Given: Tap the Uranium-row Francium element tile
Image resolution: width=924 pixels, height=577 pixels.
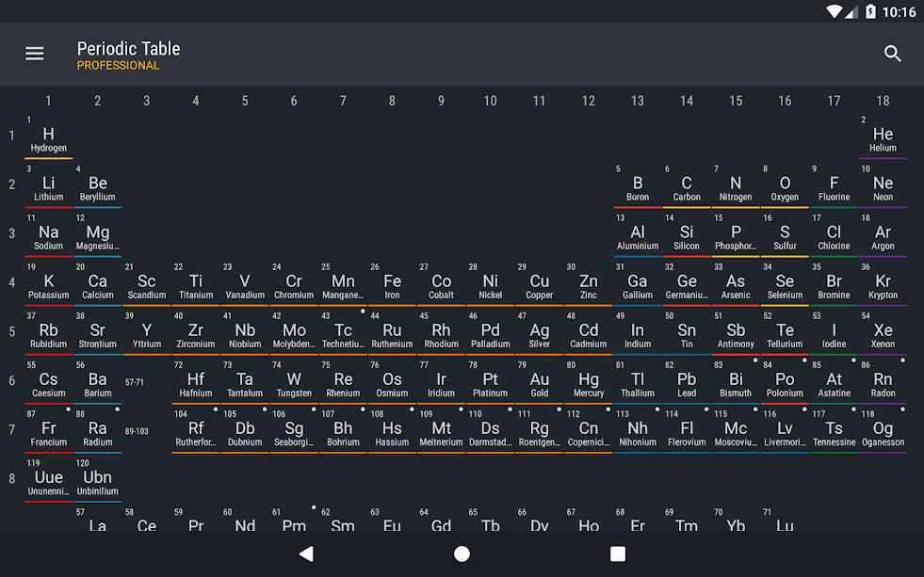Looking at the screenshot, I should (x=49, y=432).
